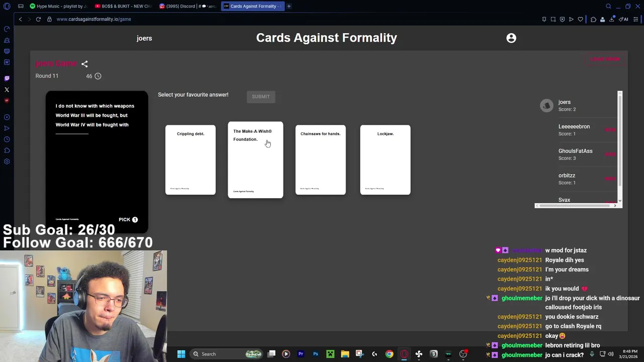Open the browser AI assistant button
The width and height of the screenshot is (644, 362).
click(624, 19)
